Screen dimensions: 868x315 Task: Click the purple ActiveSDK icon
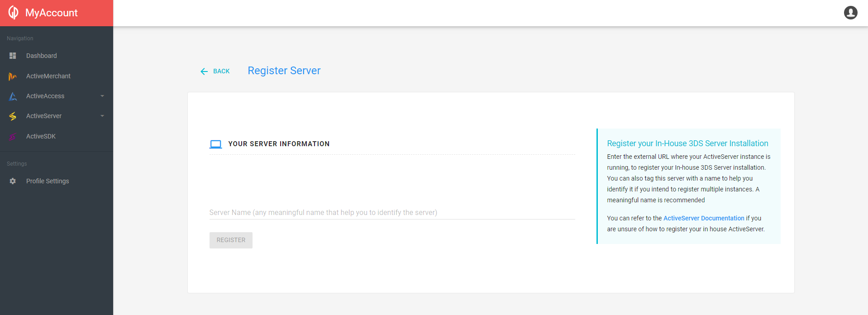13,137
